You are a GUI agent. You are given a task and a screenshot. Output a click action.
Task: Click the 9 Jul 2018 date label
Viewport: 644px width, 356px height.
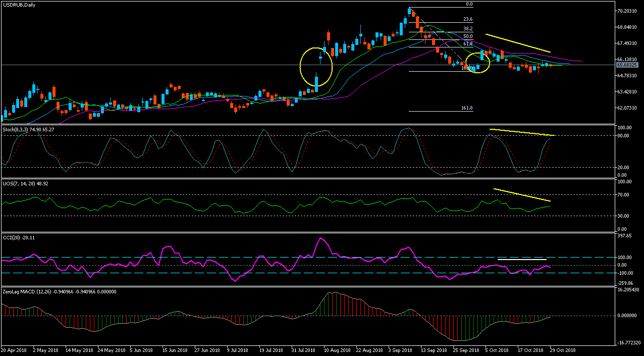click(x=238, y=349)
